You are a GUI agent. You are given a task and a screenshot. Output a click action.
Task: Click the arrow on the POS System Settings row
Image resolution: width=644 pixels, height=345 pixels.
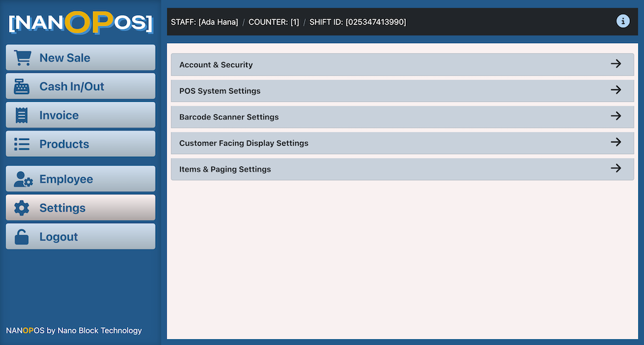click(x=616, y=90)
